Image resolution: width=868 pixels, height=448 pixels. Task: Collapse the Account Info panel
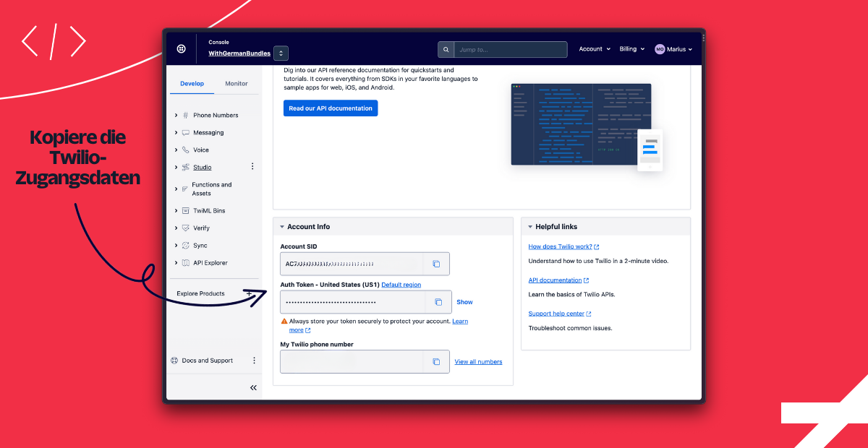[x=282, y=227]
